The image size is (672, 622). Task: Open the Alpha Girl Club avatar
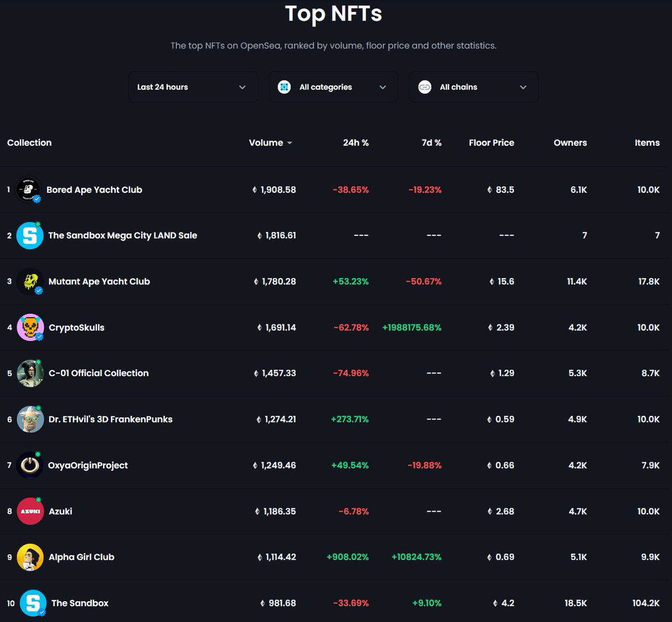pos(30,557)
